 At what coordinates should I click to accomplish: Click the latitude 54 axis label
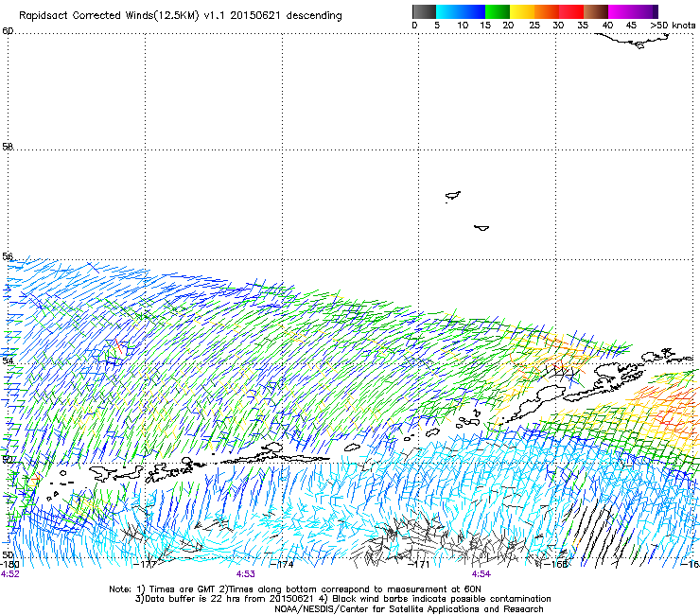pos(8,360)
